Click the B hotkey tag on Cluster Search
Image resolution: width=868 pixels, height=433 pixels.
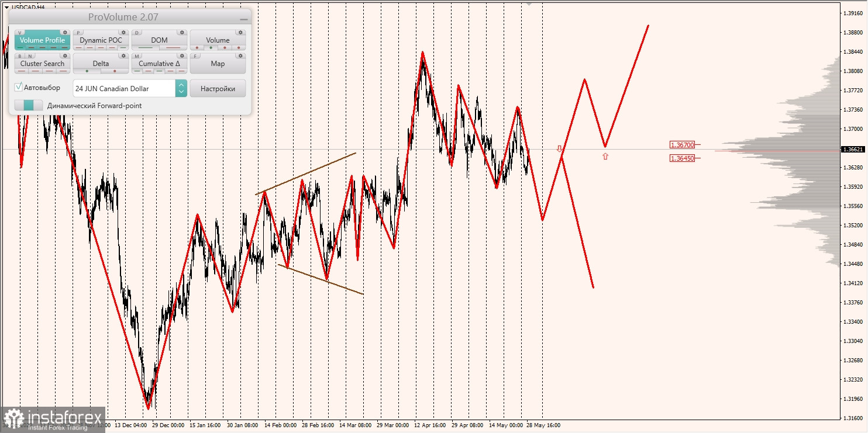pos(20,56)
